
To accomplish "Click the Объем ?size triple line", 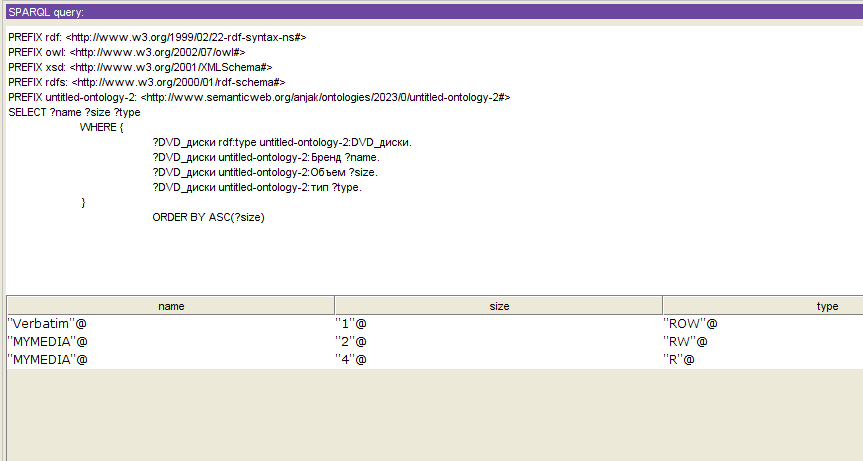I will 265,172.
